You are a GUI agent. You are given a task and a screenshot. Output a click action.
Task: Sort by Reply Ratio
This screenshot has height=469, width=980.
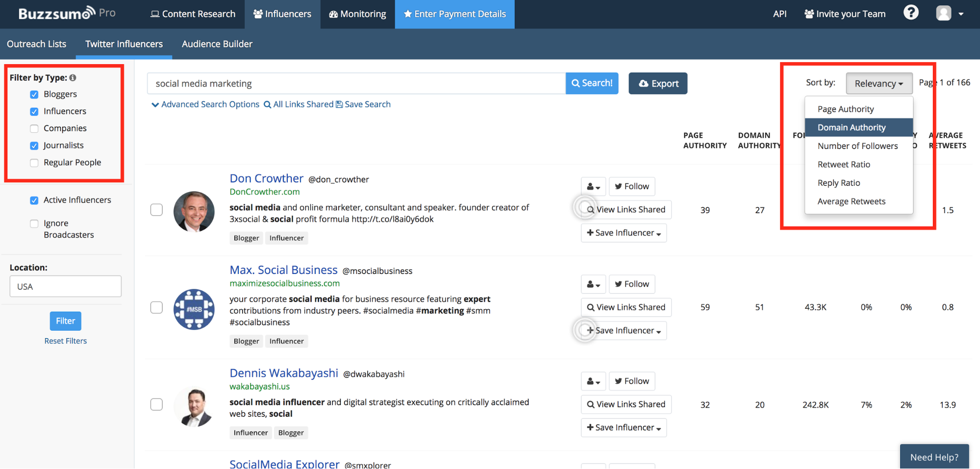(858, 183)
